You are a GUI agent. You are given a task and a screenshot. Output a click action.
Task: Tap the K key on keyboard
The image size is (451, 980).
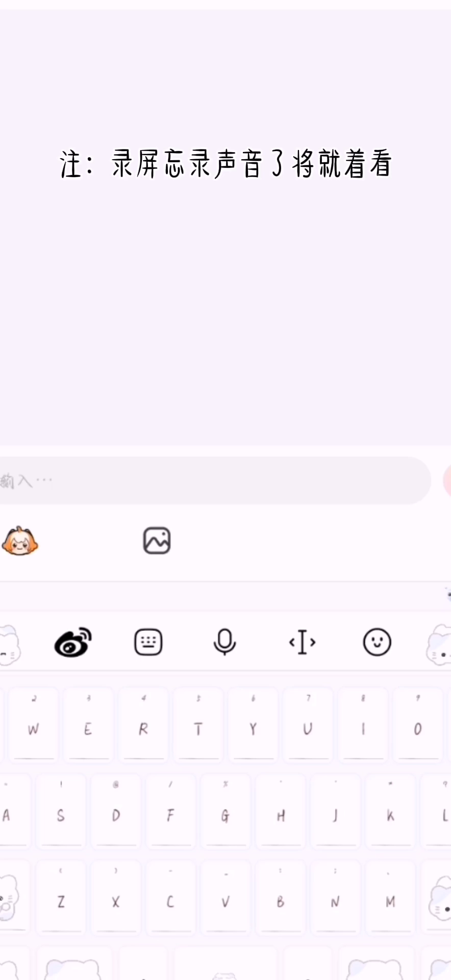[x=390, y=810]
